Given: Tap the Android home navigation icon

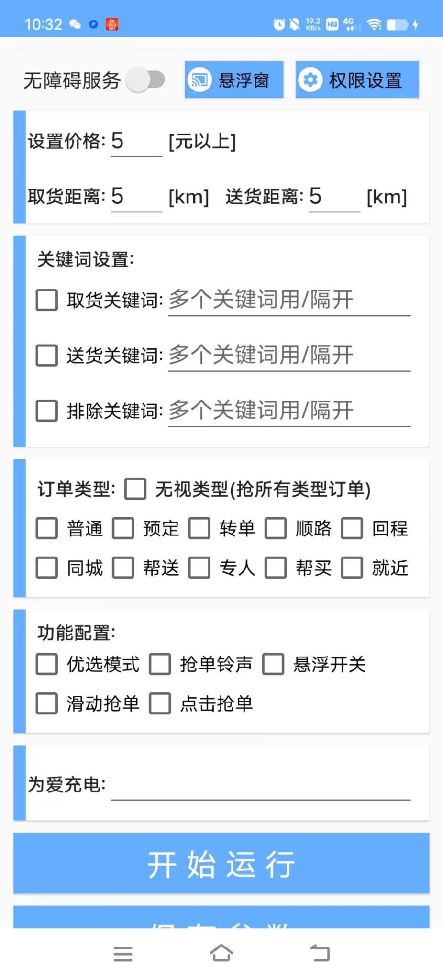Looking at the screenshot, I should pos(221,953).
